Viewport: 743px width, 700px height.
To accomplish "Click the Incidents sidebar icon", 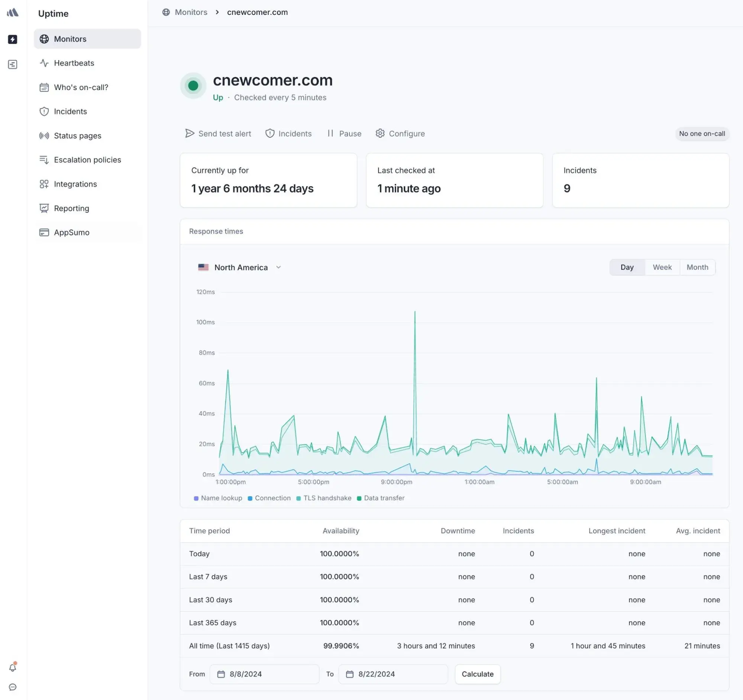I will (44, 111).
